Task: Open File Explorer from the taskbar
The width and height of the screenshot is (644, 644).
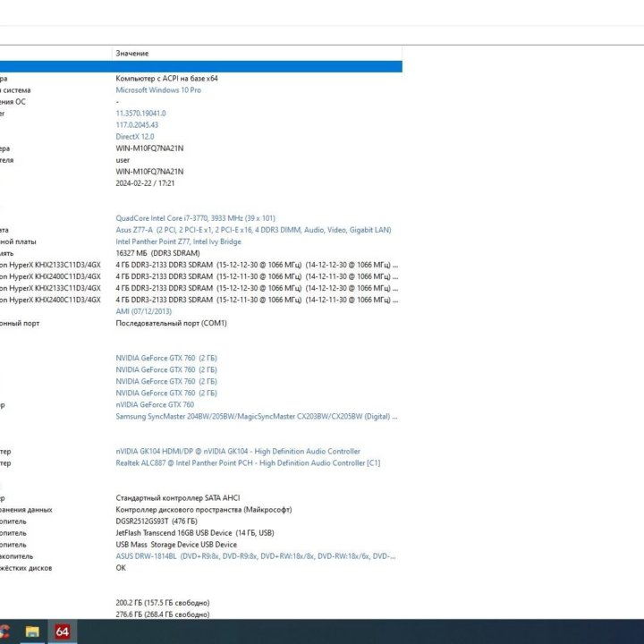Action: coord(32,632)
